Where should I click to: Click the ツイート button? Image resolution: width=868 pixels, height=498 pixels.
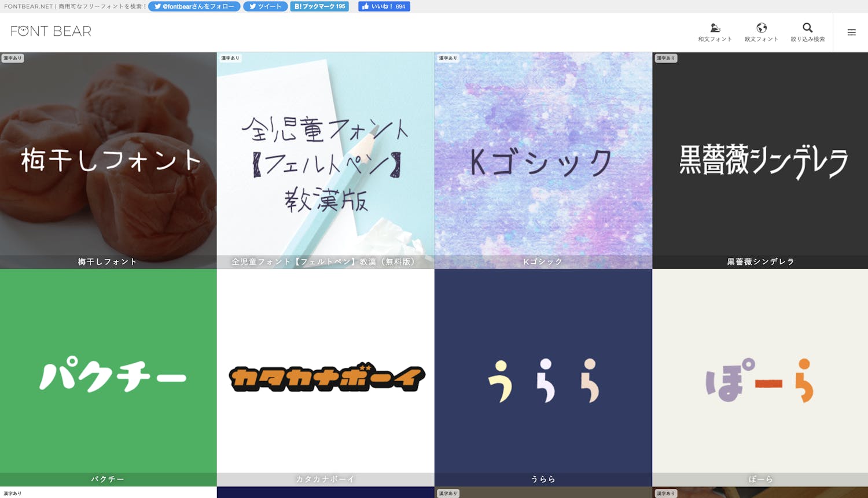[x=265, y=6]
